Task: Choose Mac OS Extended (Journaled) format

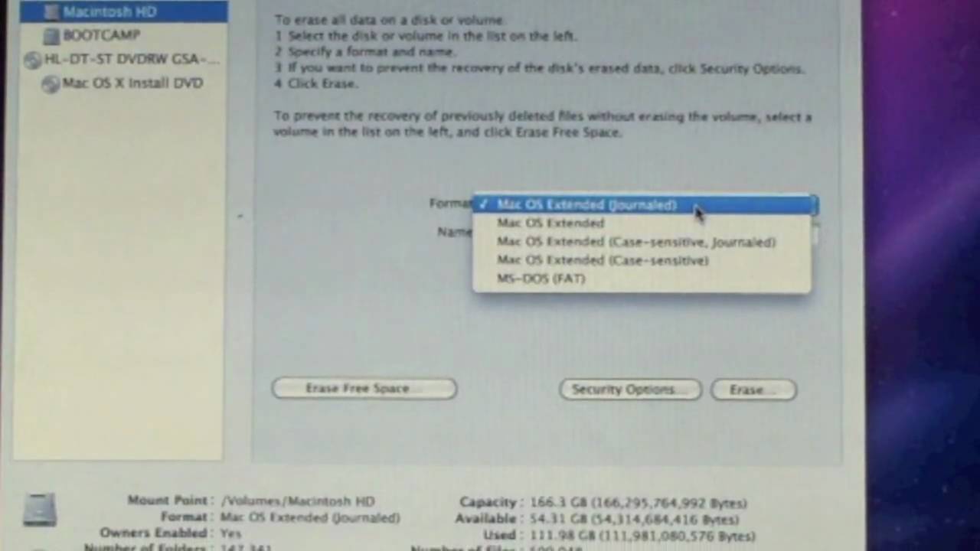Action: pyautogui.click(x=642, y=204)
